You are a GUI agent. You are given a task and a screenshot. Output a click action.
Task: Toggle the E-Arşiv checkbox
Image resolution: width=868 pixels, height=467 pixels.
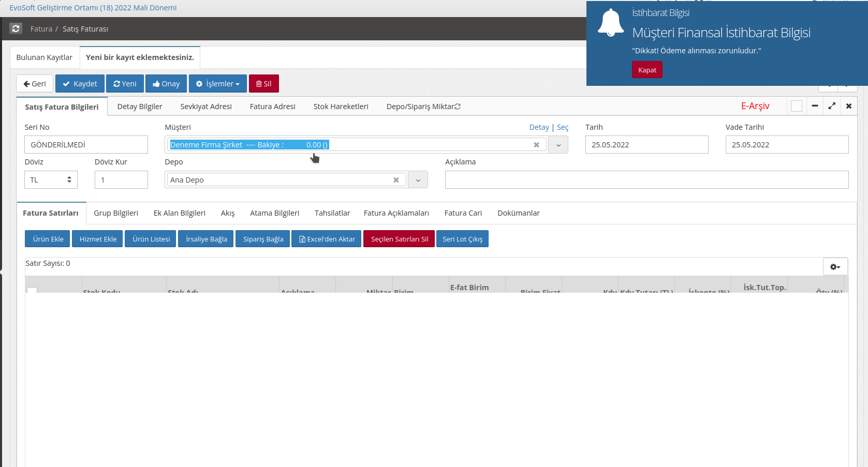[x=797, y=106]
